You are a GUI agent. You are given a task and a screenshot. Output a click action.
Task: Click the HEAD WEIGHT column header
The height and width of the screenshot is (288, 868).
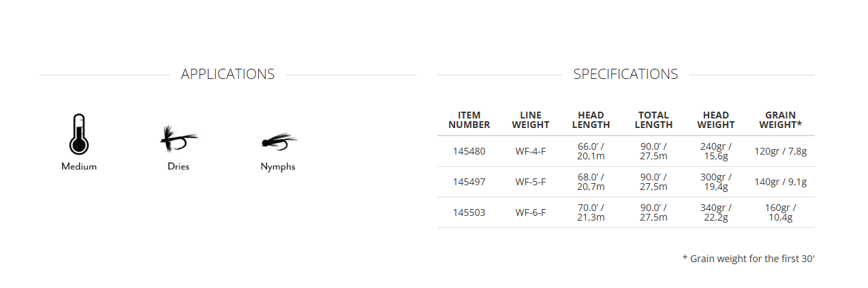[x=715, y=120]
